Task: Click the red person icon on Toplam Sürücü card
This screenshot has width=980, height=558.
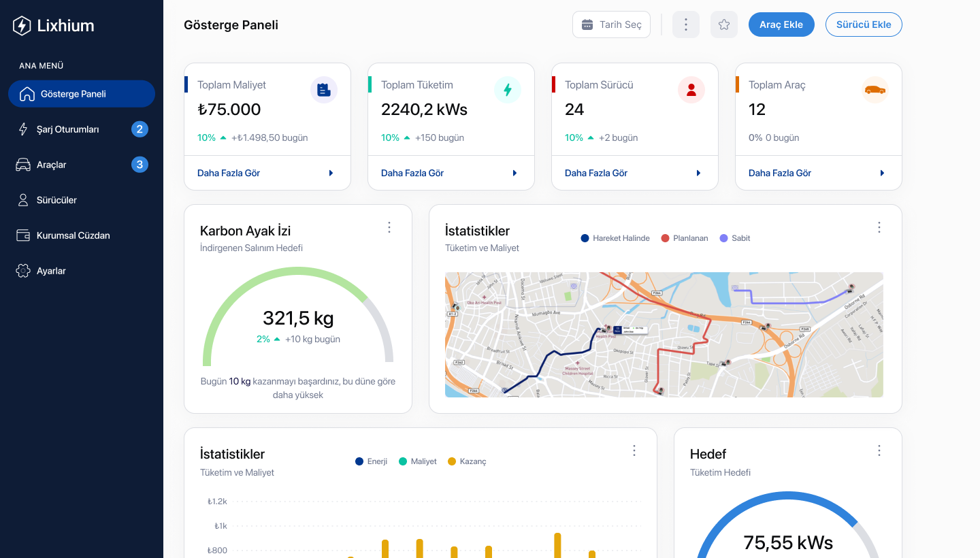Action: tap(691, 90)
